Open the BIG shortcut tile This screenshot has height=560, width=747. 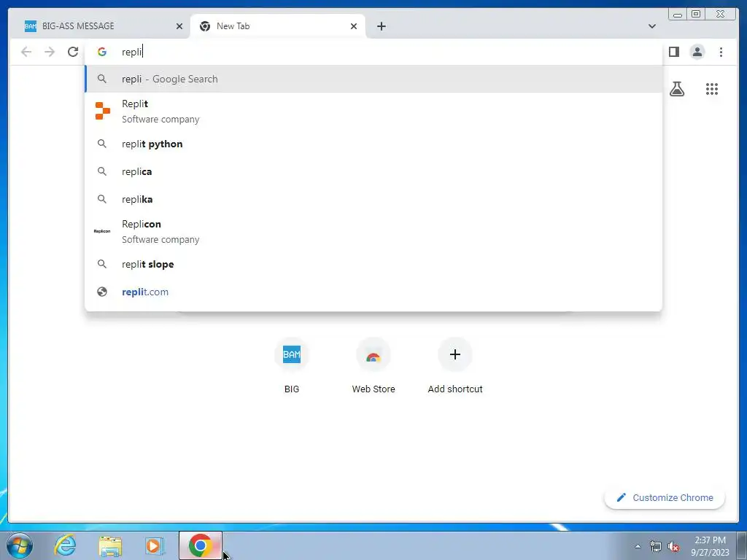pos(292,367)
